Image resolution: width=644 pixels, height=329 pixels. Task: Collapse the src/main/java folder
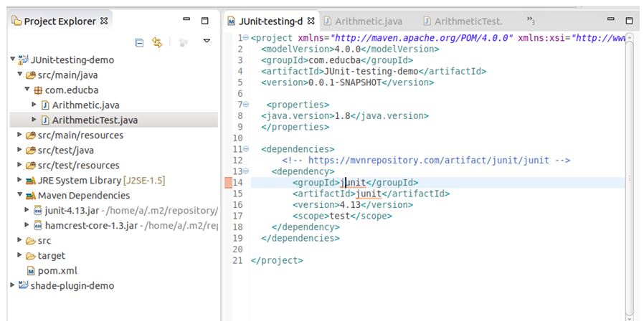pos(19,75)
